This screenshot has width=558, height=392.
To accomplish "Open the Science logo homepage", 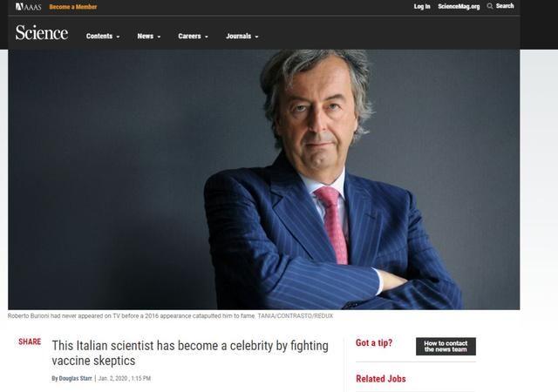I will point(42,33).
